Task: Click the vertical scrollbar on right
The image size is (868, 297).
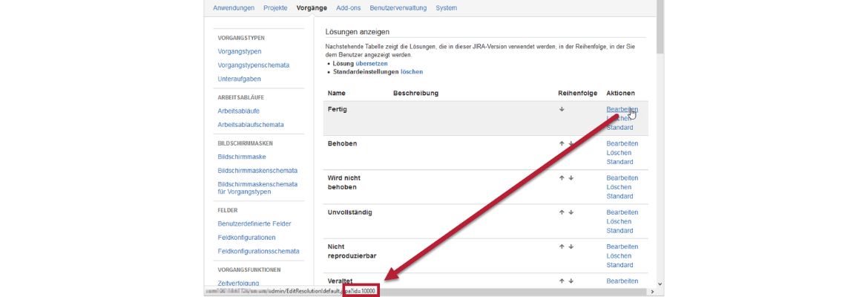Action: tap(660, 148)
